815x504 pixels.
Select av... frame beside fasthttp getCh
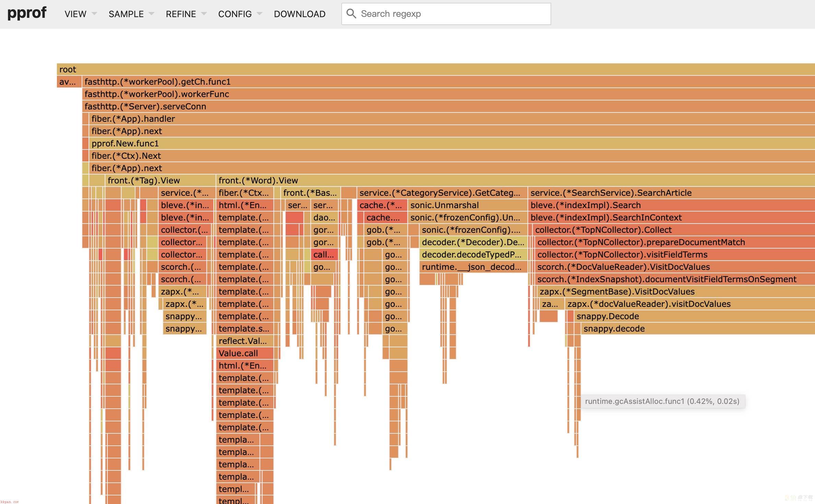(x=69, y=82)
